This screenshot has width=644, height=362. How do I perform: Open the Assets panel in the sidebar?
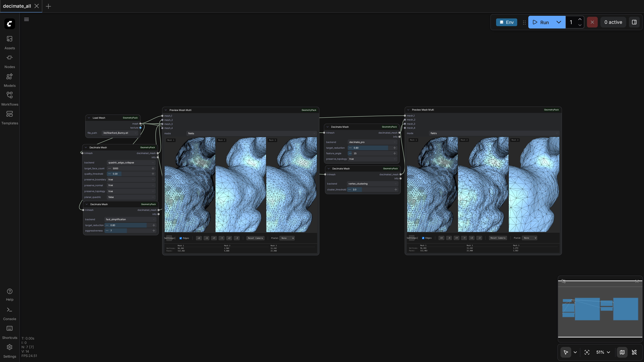(x=10, y=42)
